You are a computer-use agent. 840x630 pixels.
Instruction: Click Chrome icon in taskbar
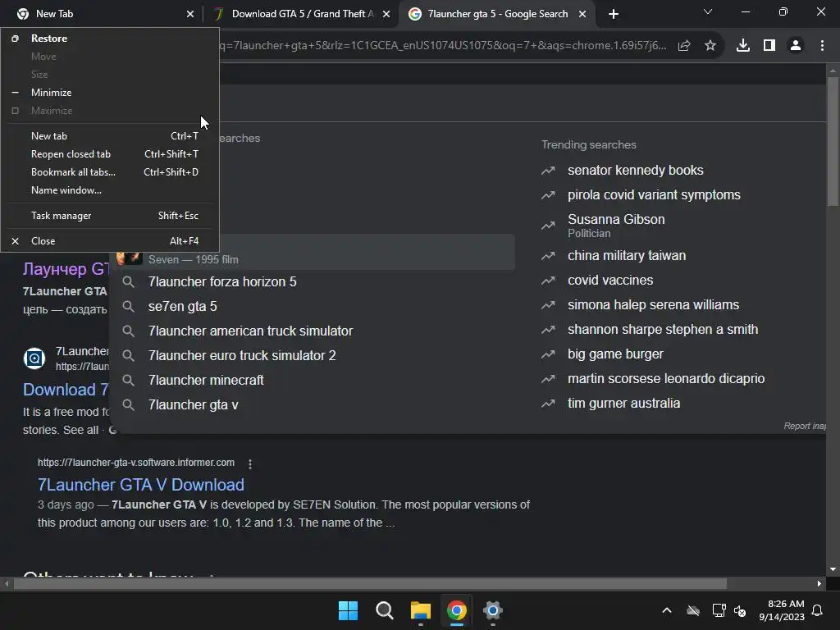click(x=456, y=610)
